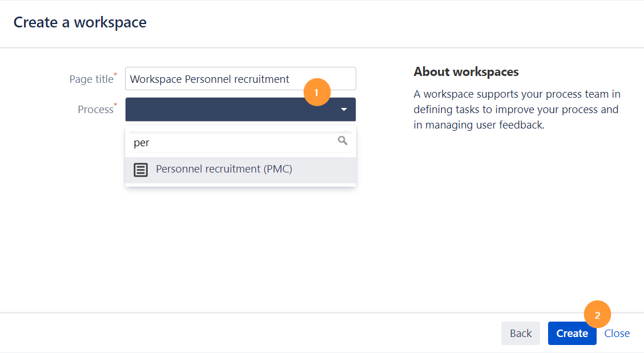Click the Back button

pos(520,333)
